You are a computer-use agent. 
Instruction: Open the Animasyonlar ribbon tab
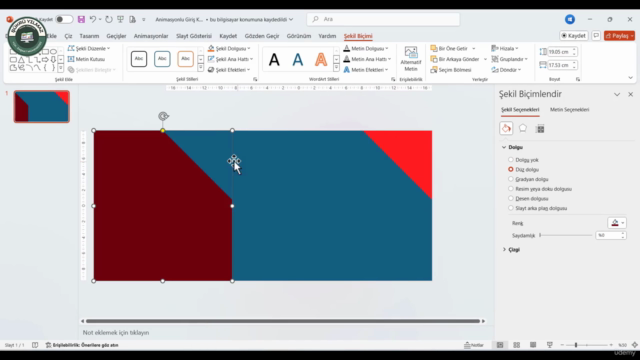click(x=151, y=36)
